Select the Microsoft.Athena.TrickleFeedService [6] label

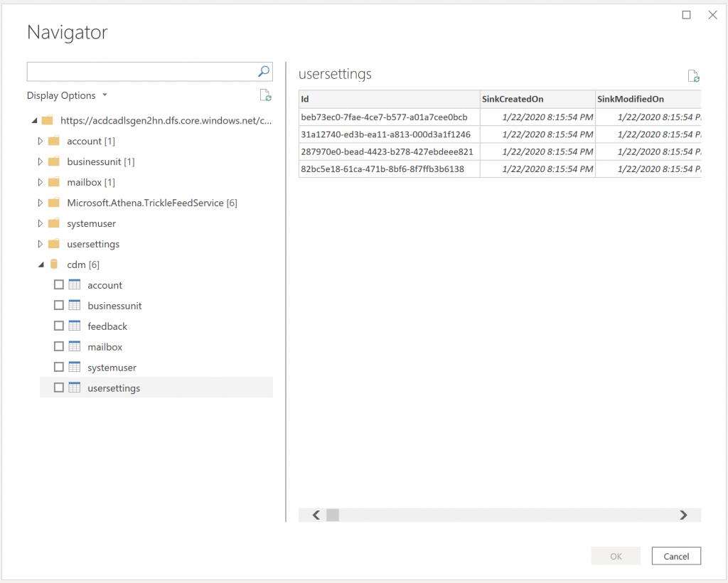pyautogui.click(x=152, y=203)
